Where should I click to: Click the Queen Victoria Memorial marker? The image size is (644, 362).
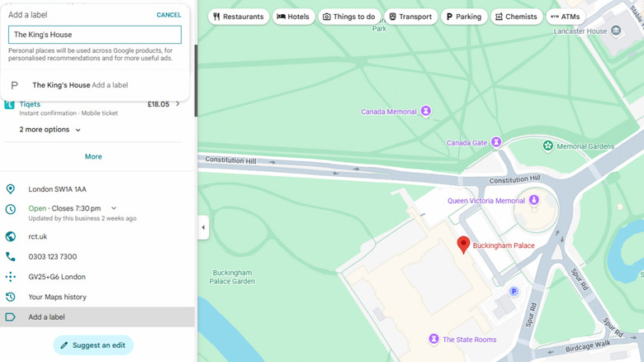tap(534, 200)
